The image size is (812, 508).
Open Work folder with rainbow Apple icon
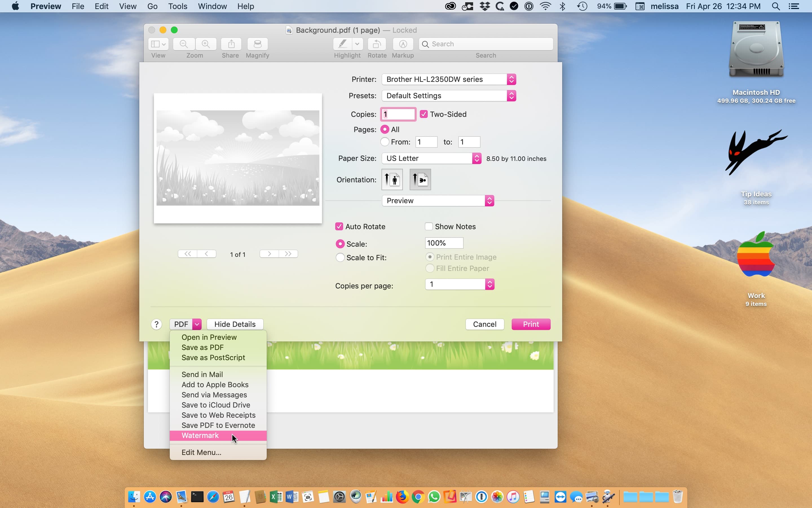(x=756, y=255)
